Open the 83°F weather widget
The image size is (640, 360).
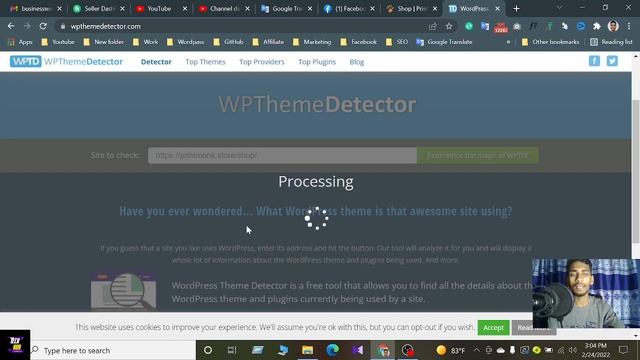(x=451, y=350)
